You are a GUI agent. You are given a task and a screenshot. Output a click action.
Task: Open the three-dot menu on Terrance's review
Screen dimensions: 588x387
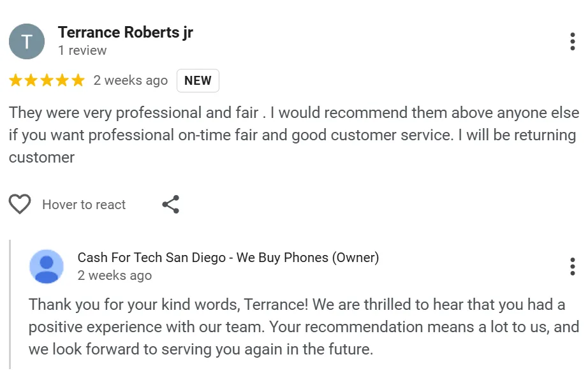point(572,41)
